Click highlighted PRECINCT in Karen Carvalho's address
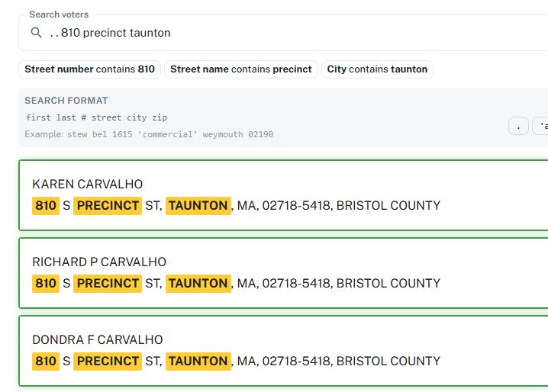 click(x=108, y=205)
